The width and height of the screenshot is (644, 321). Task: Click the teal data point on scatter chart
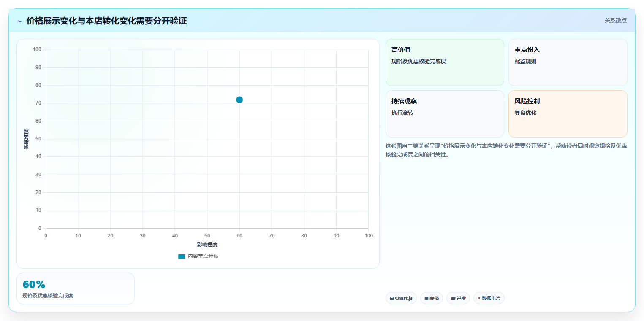[x=239, y=100]
